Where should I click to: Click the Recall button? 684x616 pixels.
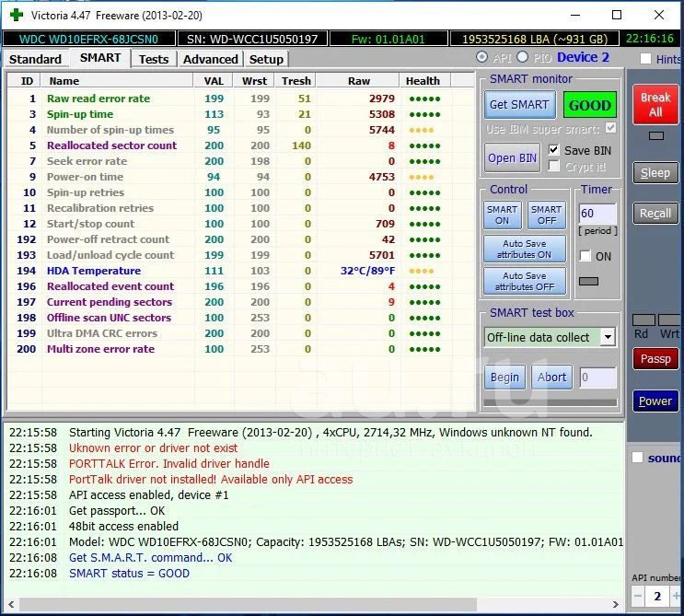(655, 214)
